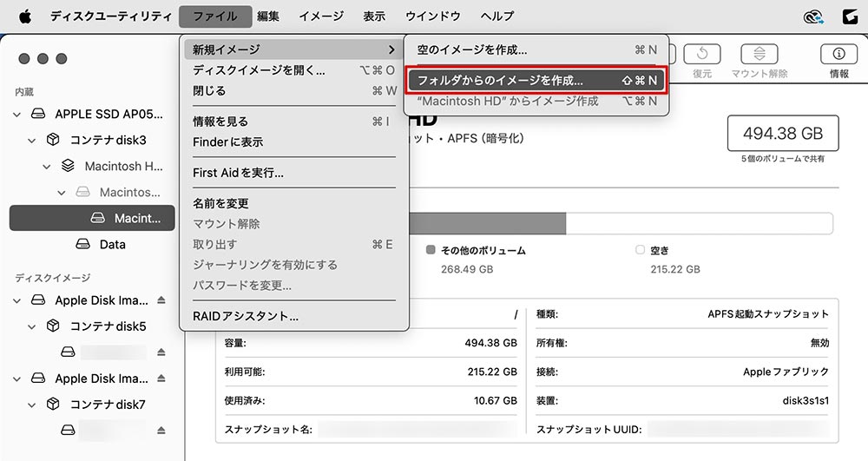Click the 空き free space legend swatch

click(640, 250)
